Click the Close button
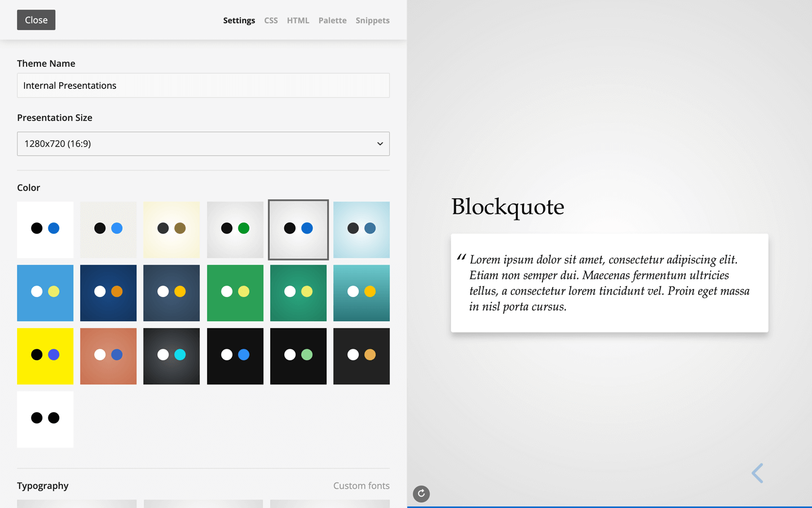This screenshot has height=508, width=812. (36, 20)
